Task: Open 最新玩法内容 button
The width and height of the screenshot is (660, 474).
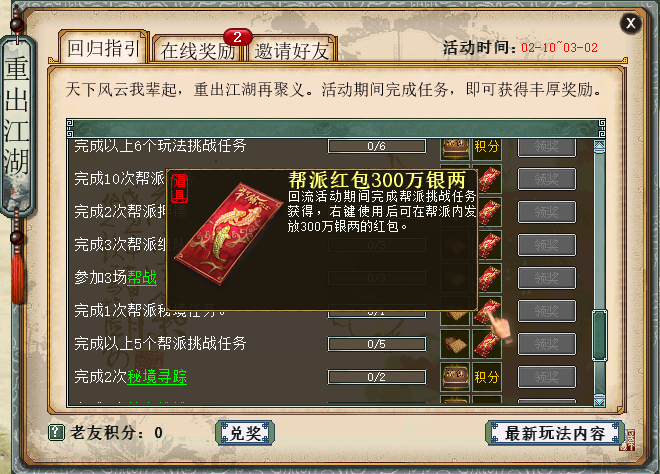Action: (x=554, y=433)
